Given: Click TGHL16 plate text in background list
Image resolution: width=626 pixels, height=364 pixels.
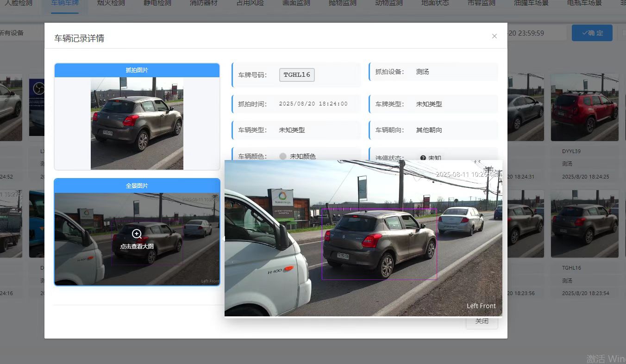Looking at the screenshot, I should [x=571, y=268].
